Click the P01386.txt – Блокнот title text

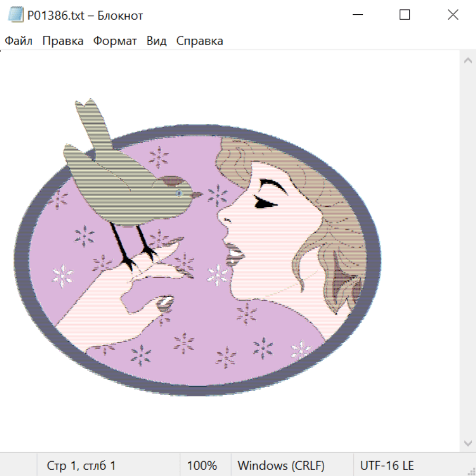(x=85, y=15)
